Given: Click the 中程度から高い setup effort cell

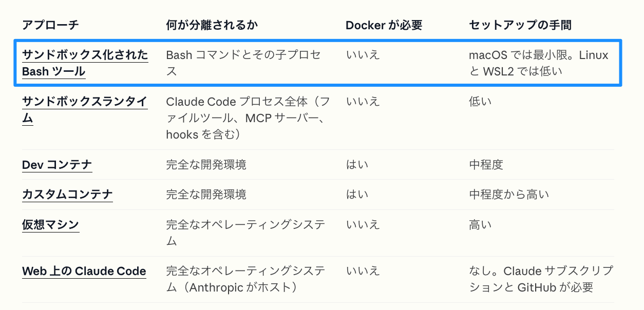Looking at the screenshot, I should click(x=509, y=195).
